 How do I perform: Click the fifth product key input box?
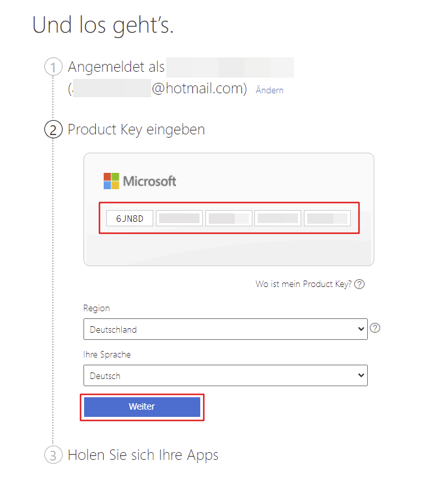tap(327, 218)
